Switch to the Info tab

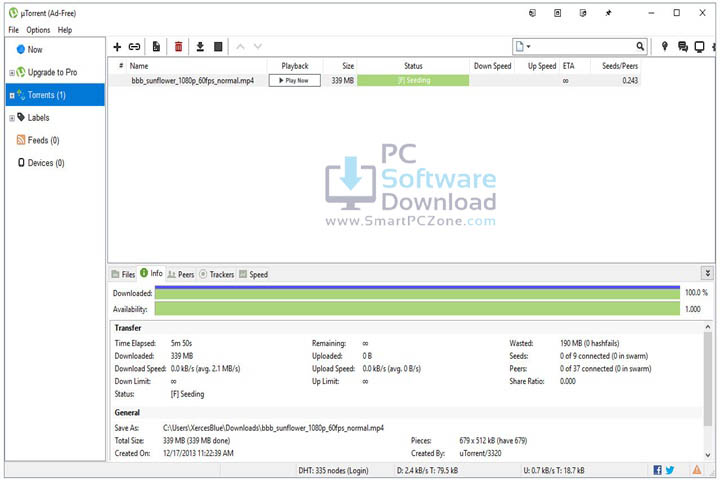click(152, 273)
